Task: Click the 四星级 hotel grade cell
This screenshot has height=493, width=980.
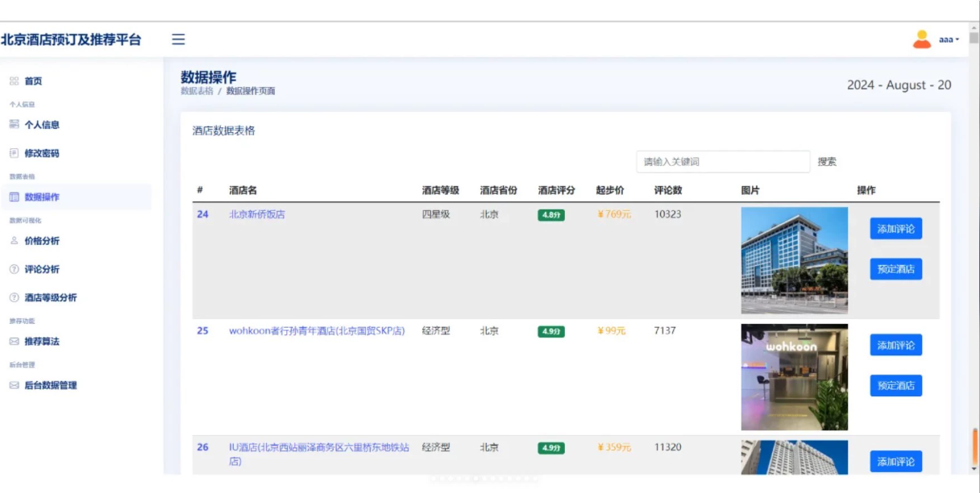Action: [x=436, y=214]
